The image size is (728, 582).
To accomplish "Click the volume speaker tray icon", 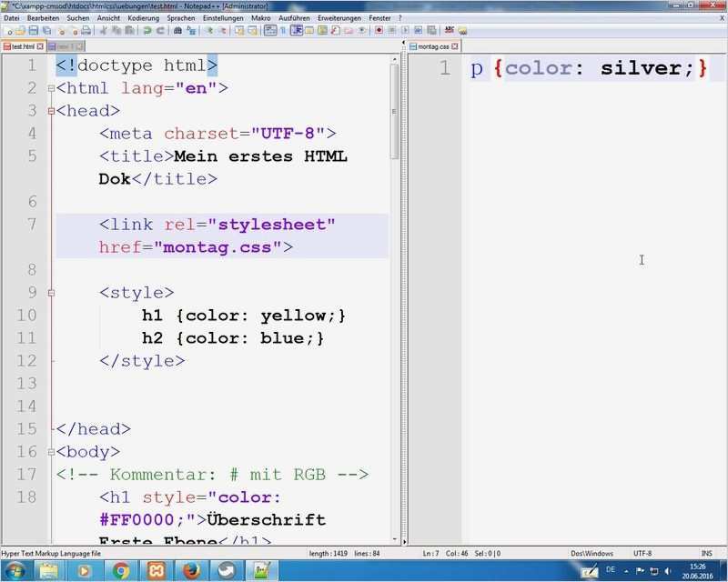I will click(668, 571).
